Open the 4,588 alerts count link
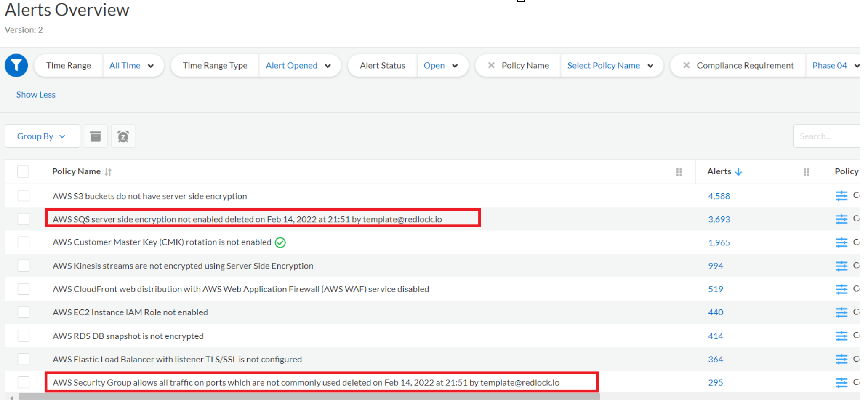This screenshot has width=868, height=405. click(719, 196)
